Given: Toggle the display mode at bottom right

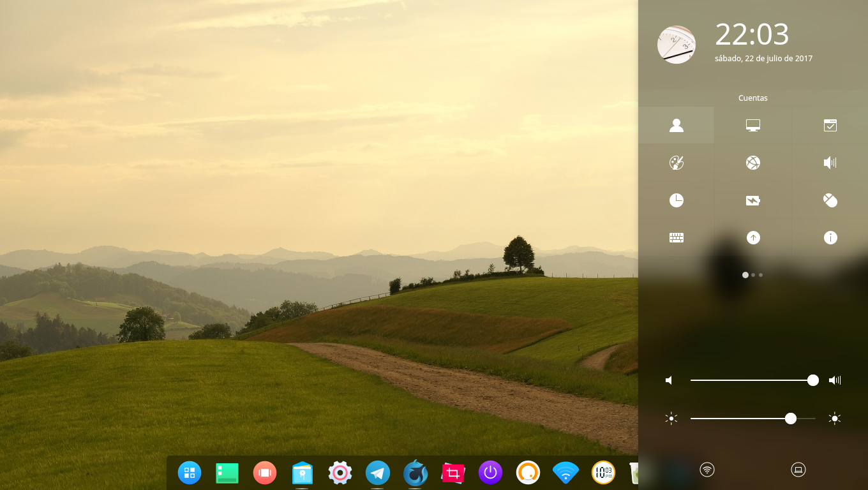Looking at the screenshot, I should 798,469.
